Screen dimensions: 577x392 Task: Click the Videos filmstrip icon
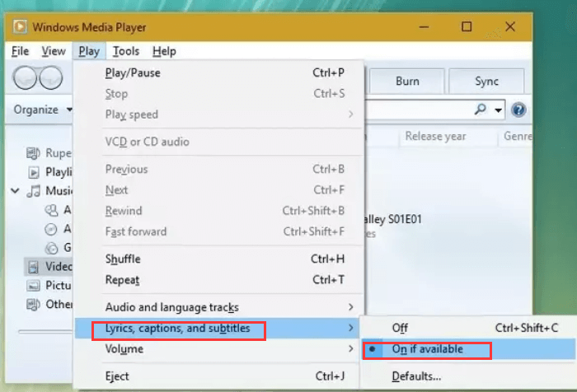click(x=33, y=267)
